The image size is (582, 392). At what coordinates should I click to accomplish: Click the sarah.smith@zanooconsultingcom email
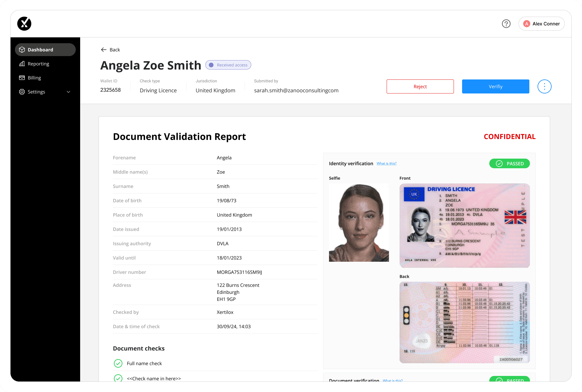tap(296, 91)
